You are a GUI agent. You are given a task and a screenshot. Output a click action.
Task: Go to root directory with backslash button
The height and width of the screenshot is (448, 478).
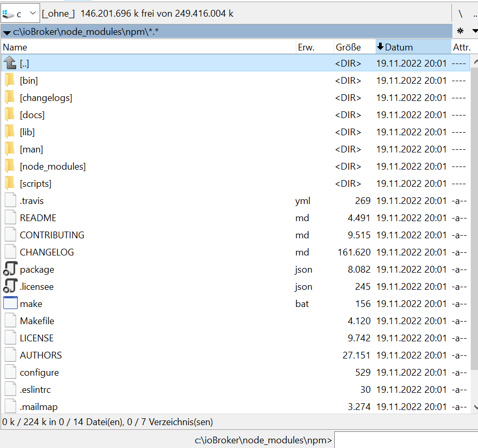tap(460, 14)
